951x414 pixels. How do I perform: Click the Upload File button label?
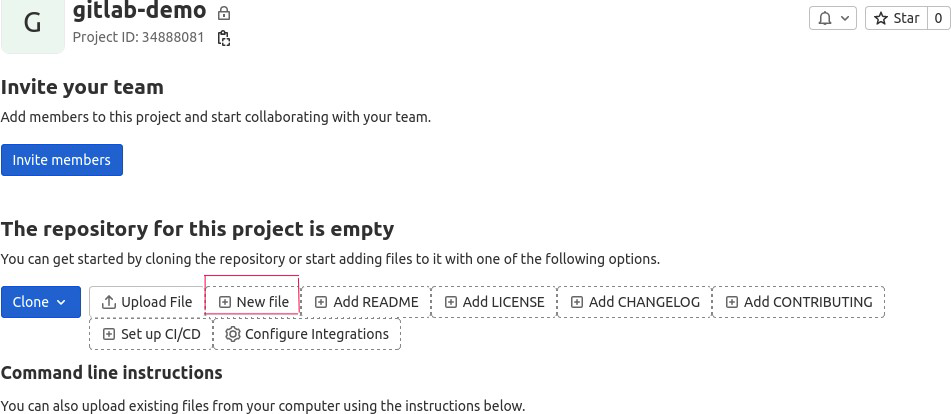click(156, 302)
